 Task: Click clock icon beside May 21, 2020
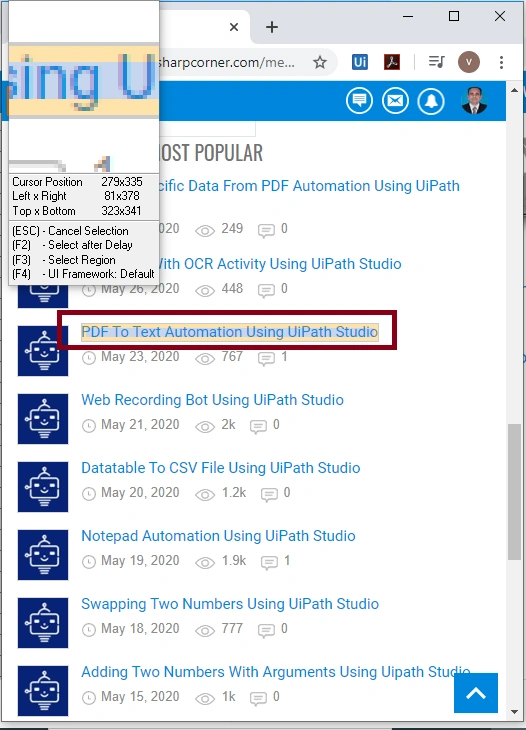coord(89,426)
